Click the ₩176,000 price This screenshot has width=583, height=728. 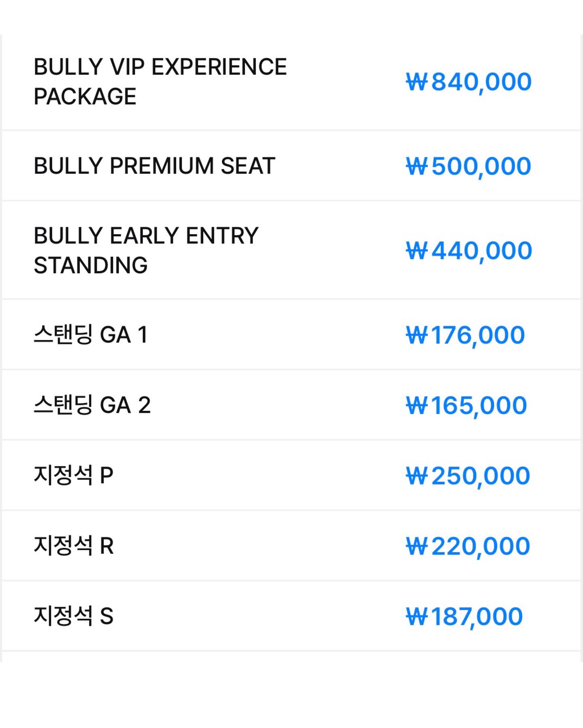tap(465, 335)
